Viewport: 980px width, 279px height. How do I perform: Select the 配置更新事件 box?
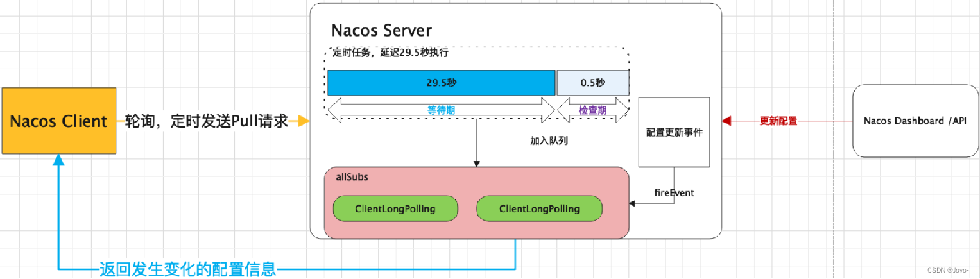tap(674, 132)
